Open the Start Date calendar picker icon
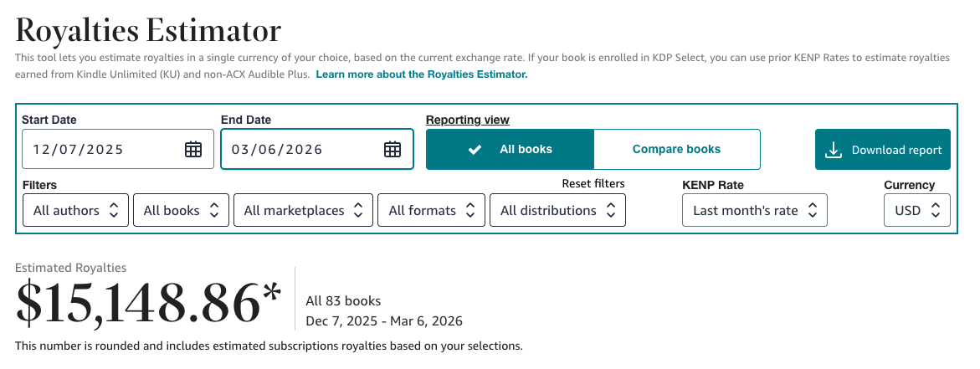Screen dimensions: 980x369 pos(193,150)
